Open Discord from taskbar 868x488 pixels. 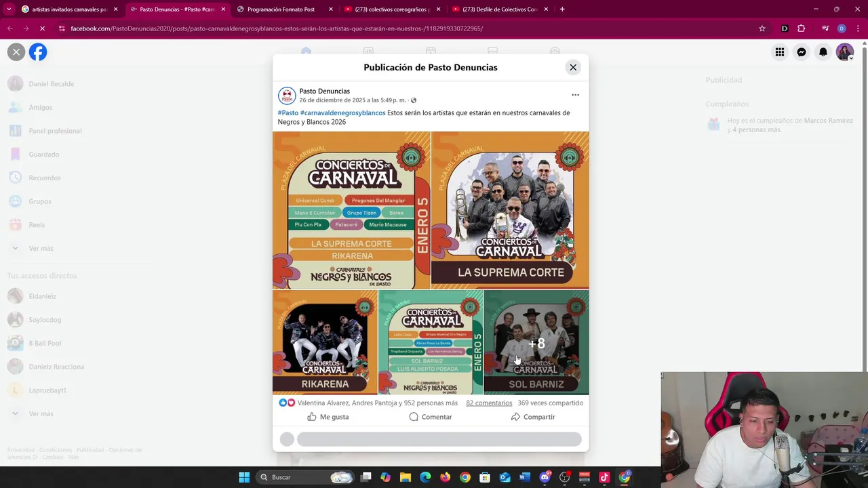pos(545,477)
